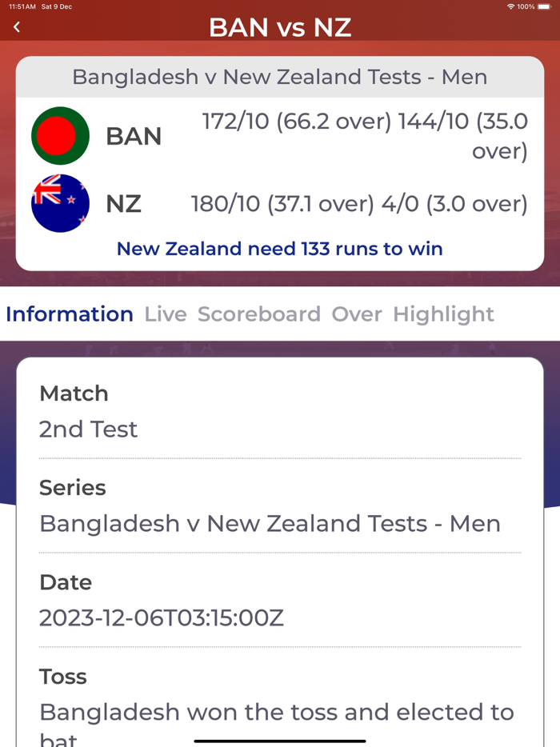Screen dimensions: 560x747
Task: Tap the BAN team abbreviation label
Action: click(134, 136)
